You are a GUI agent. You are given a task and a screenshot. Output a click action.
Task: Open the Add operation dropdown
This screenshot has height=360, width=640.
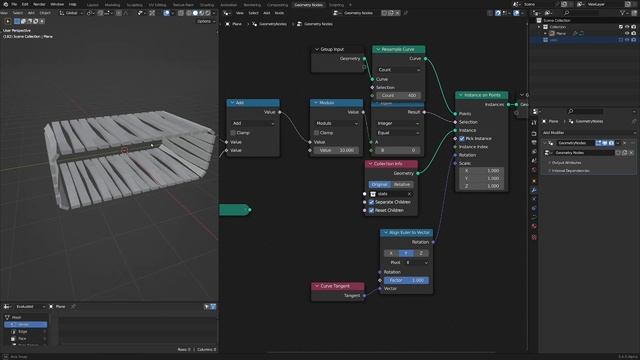[253, 123]
